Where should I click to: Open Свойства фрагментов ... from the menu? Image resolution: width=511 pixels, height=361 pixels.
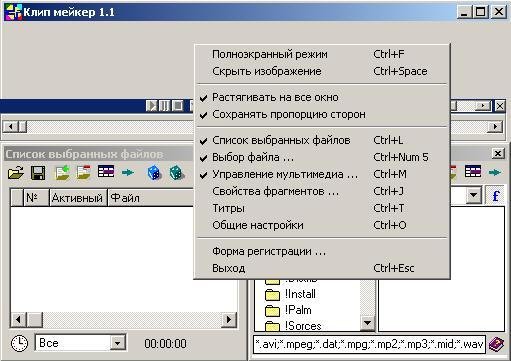pos(322,191)
